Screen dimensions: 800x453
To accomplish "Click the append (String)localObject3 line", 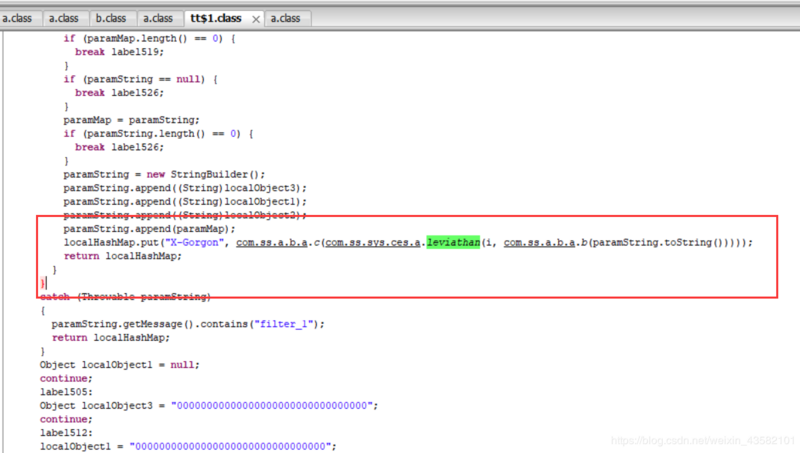I will coord(185,188).
